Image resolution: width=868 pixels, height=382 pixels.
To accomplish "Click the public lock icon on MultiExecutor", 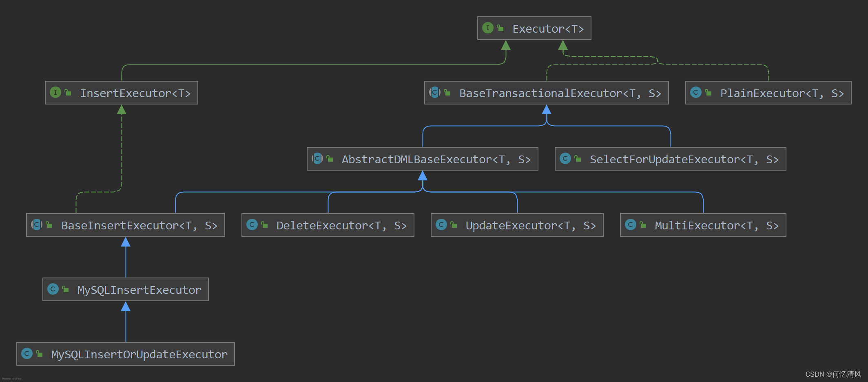I will tap(643, 225).
